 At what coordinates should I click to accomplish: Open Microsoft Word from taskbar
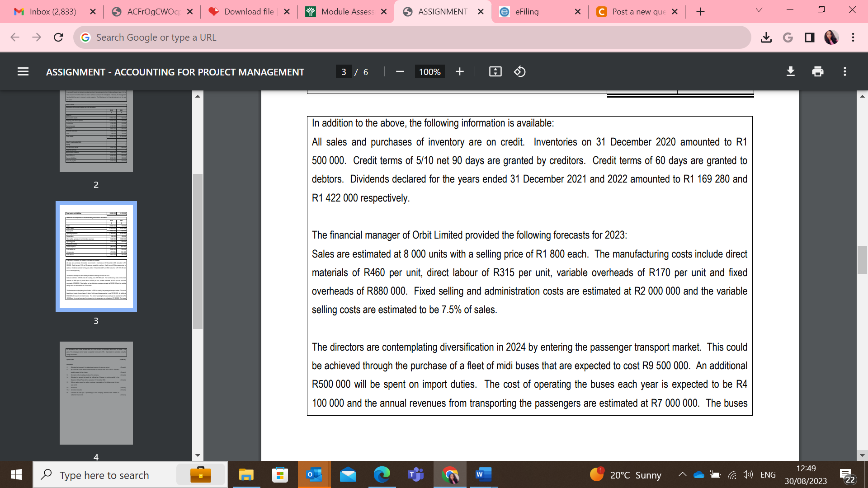point(483,475)
